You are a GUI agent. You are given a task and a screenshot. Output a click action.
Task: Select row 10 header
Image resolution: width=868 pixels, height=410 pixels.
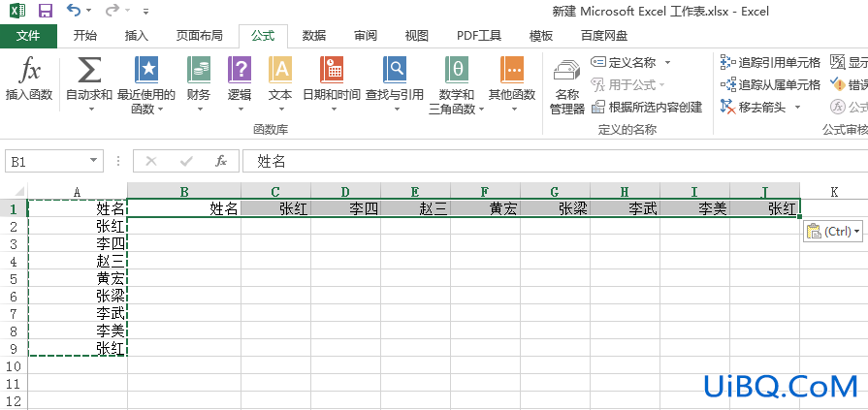coord(14,365)
